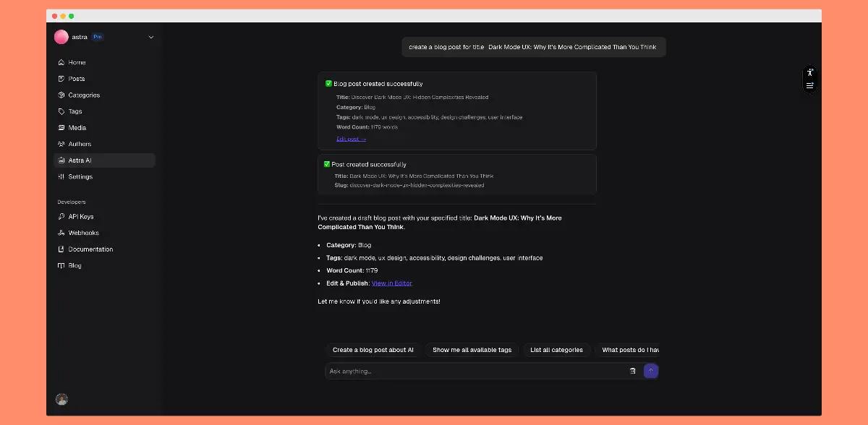
Task: Open the Documentation icon in the sidebar
Action: (62, 249)
